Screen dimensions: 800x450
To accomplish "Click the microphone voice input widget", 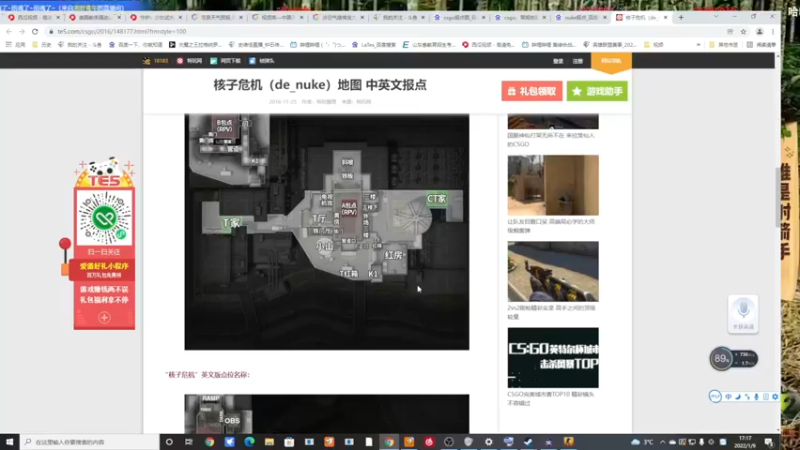I will click(x=743, y=314).
